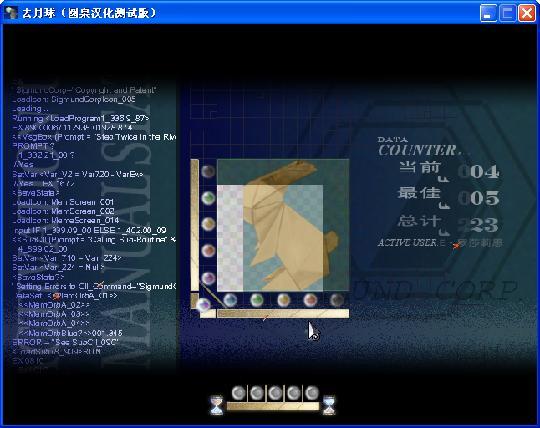Viewport: 540px width, 428px height.
Task: Click the green orb in bottom row
Action: 257,300
